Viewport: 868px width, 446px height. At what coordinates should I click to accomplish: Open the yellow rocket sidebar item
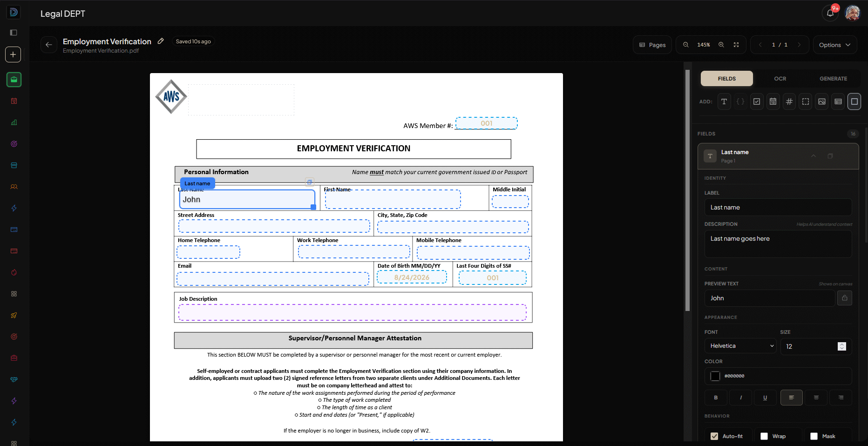tap(14, 315)
